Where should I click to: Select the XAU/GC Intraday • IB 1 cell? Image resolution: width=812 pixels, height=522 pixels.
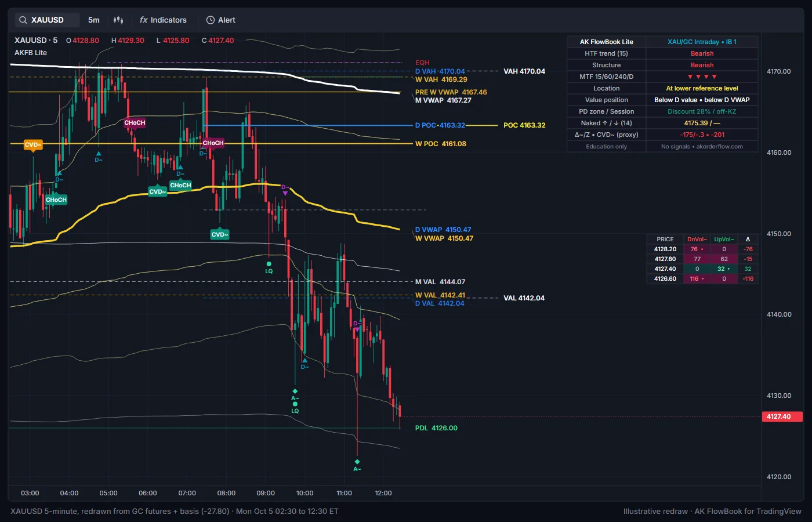coord(702,42)
